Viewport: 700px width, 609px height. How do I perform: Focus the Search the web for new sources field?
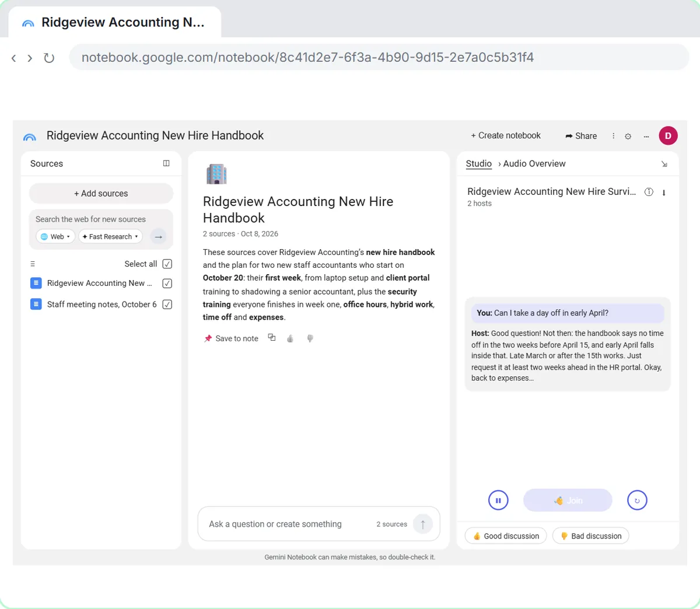point(90,219)
